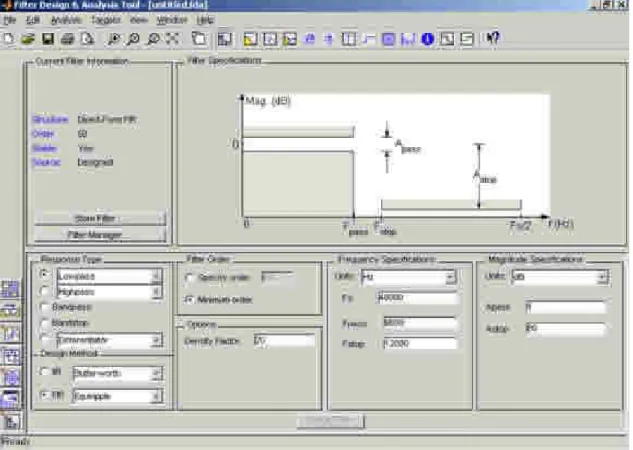This screenshot has width=633, height=450.
Task: Click the Apass magnitude input field
Action: tap(566, 308)
